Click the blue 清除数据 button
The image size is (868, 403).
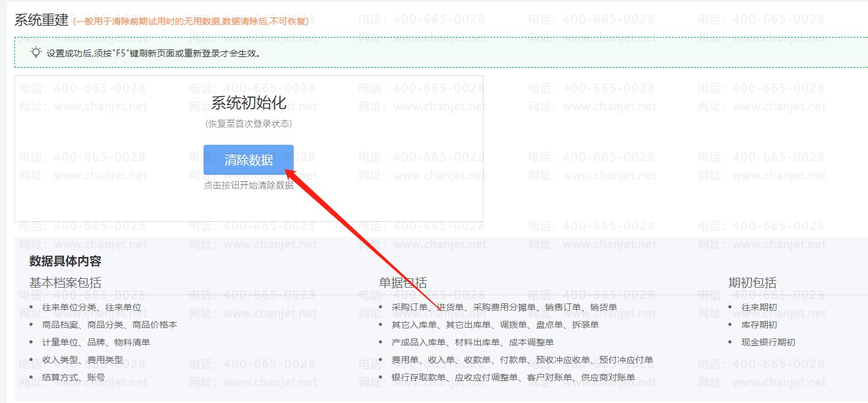249,160
